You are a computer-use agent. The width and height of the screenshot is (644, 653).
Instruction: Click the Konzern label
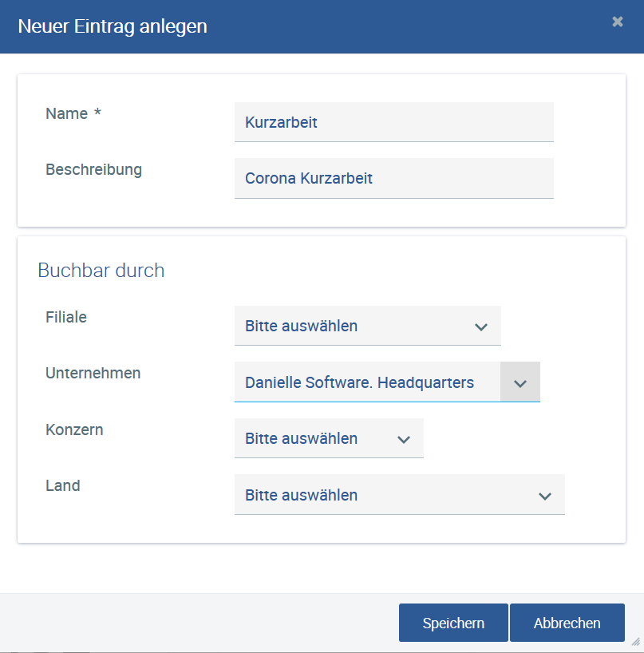click(x=74, y=429)
